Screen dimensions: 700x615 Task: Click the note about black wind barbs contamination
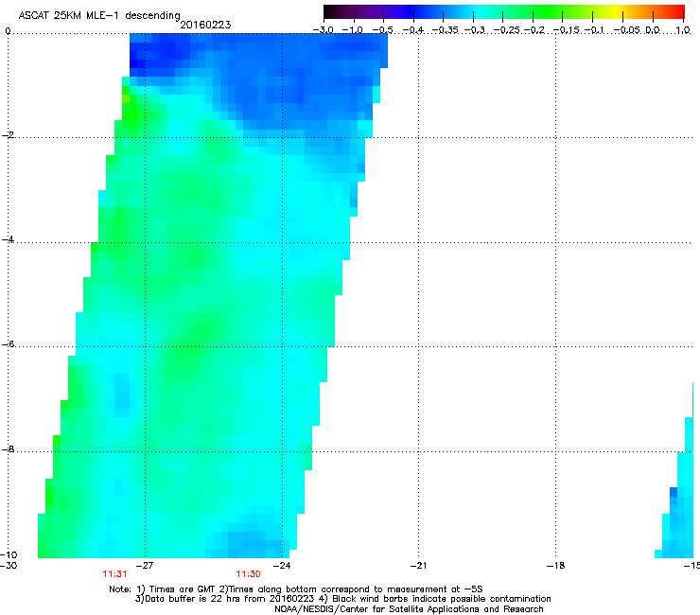(x=435, y=599)
